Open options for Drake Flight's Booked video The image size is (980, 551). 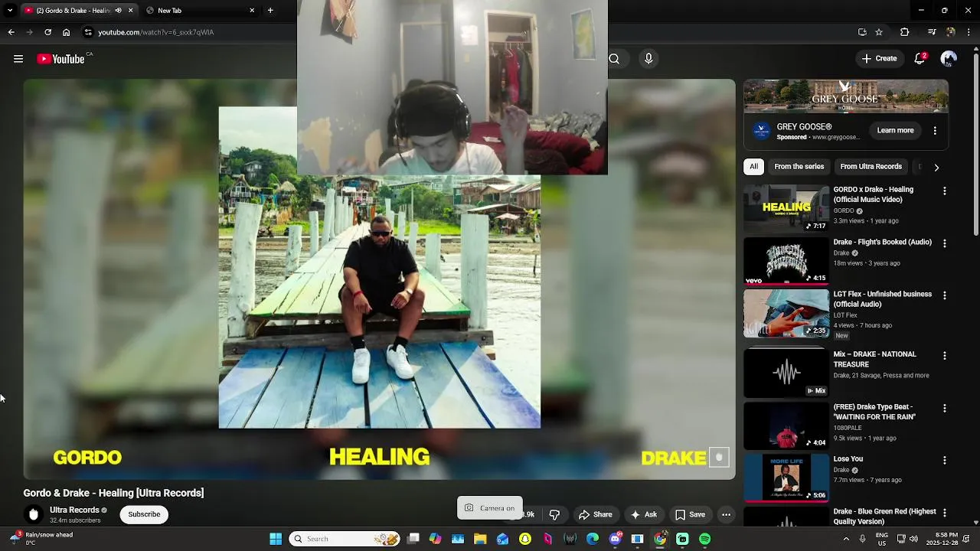tap(944, 243)
